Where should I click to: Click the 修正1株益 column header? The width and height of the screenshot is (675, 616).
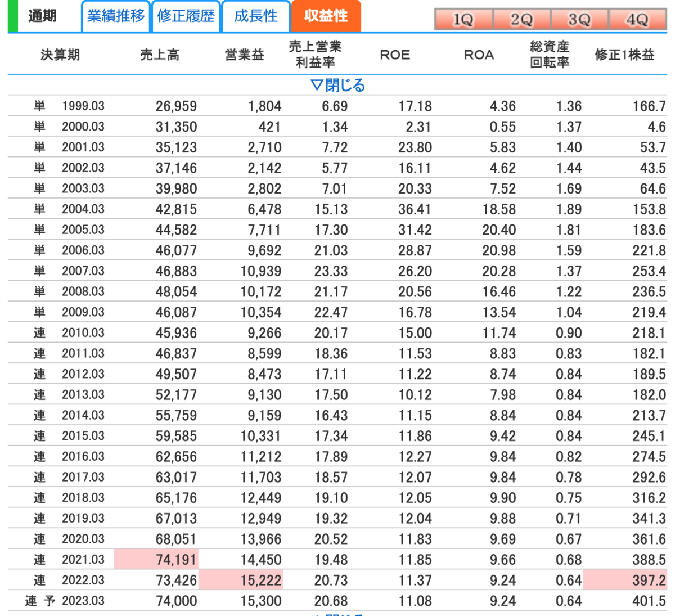coord(624,55)
